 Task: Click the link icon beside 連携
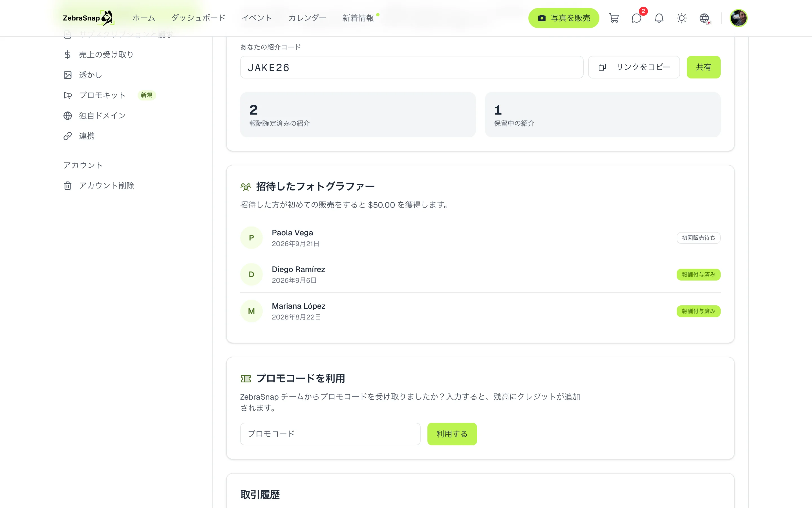pos(67,136)
